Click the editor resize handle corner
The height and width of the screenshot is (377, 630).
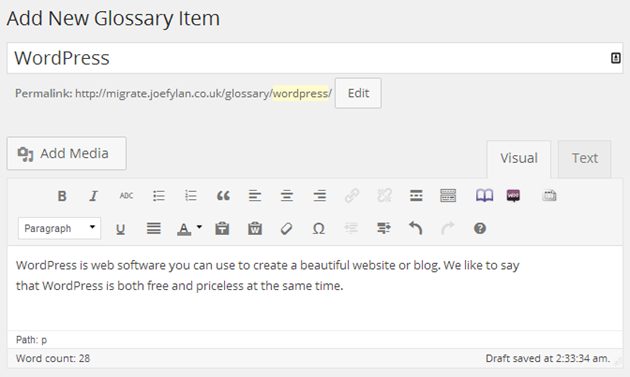[x=617, y=362]
